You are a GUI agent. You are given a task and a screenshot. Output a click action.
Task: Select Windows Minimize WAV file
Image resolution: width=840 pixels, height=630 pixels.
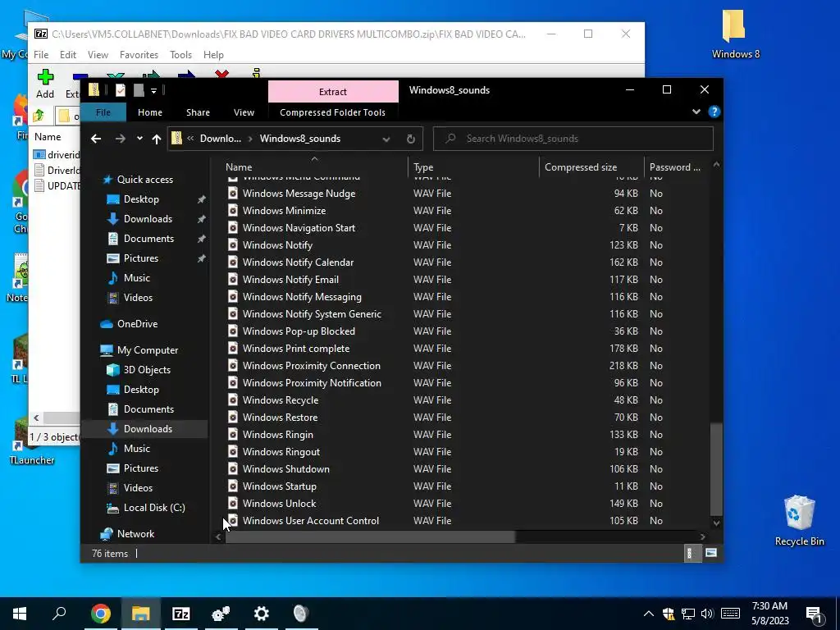(x=284, y=211)
